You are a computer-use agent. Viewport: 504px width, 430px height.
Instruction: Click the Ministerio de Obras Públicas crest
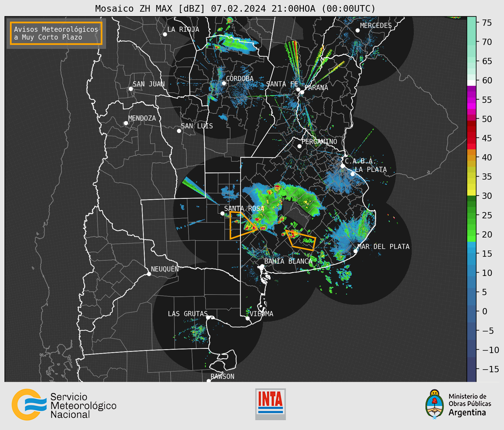point(435,404)
